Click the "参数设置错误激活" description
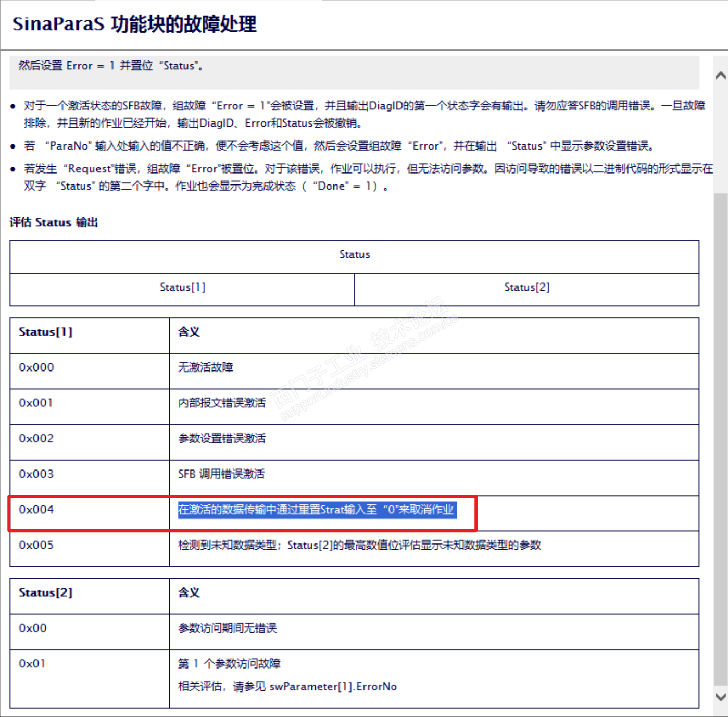The height and width of the screenshot is (717, 728). click(x=222, y=439)
